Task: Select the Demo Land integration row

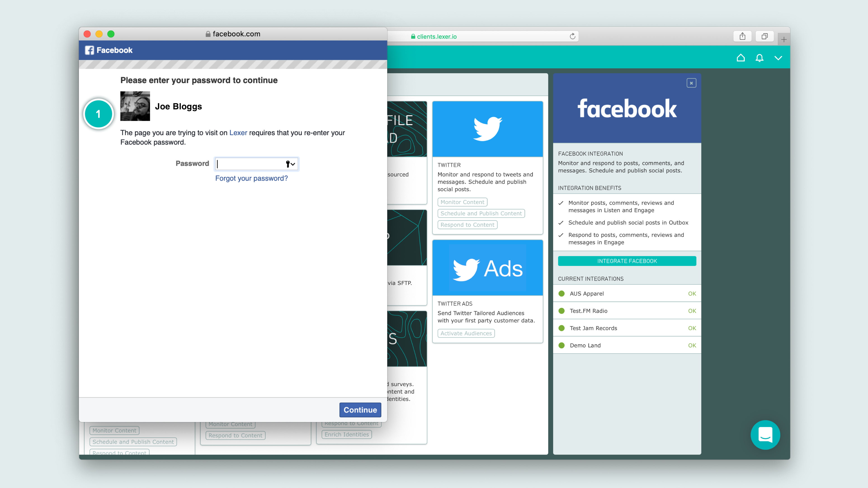Action: pyautogui.click(x=627, y=345)
